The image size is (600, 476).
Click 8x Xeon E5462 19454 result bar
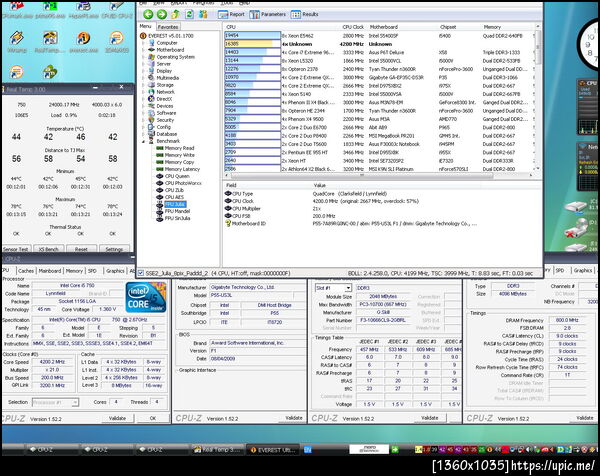point(253,36)
